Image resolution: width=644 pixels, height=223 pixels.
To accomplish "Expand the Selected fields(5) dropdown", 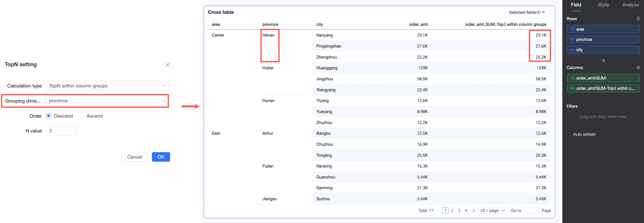I will point(527,12).
